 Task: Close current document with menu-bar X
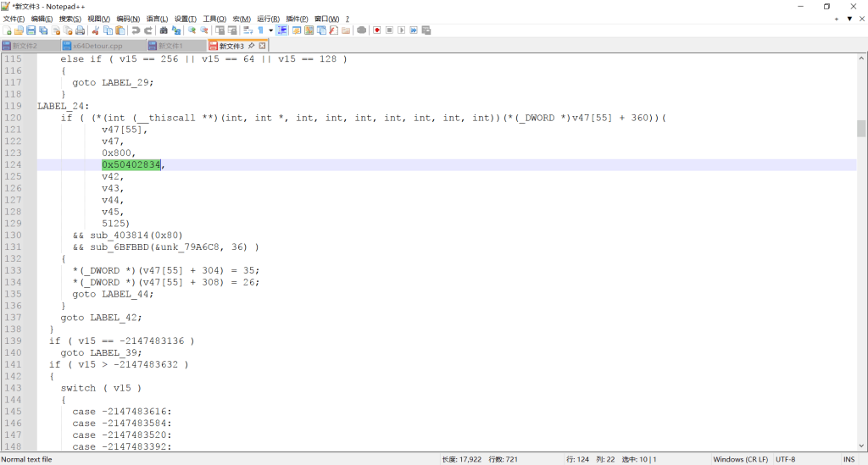tap(862, 19)
